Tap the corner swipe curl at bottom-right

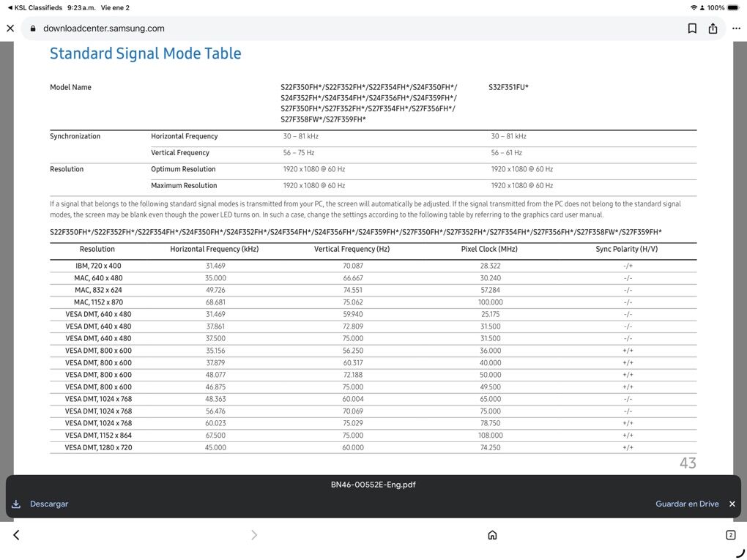tap(740, 553)
